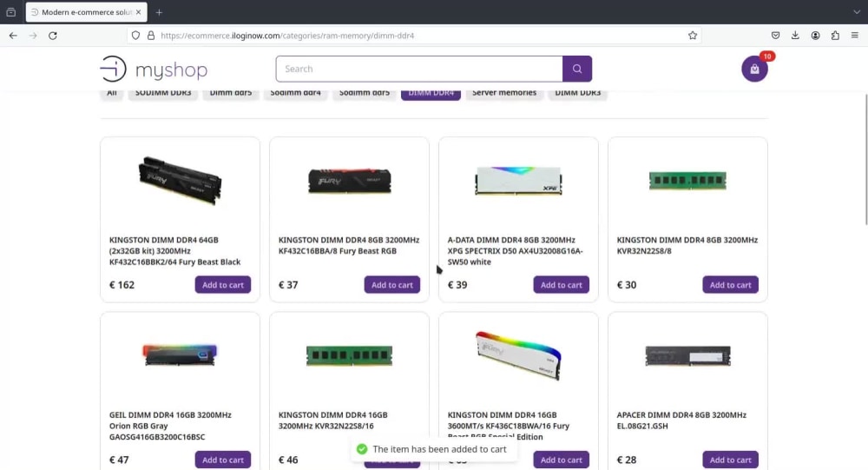Open the shopping cart icon with badge
The image size is (868, 470).
pos(754,69)
